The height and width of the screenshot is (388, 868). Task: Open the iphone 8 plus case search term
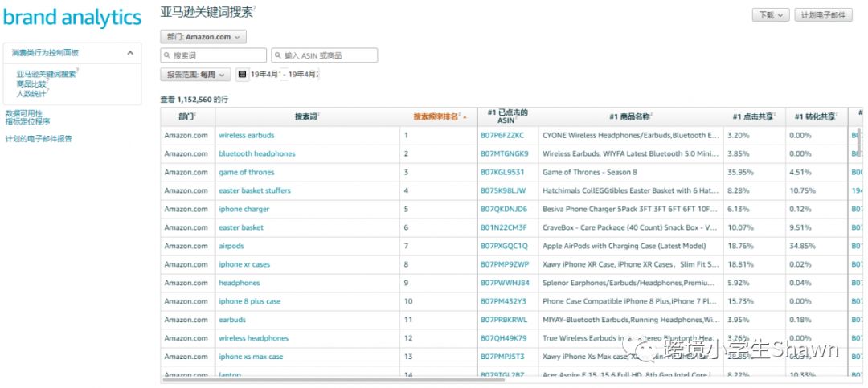coord(250,302)
